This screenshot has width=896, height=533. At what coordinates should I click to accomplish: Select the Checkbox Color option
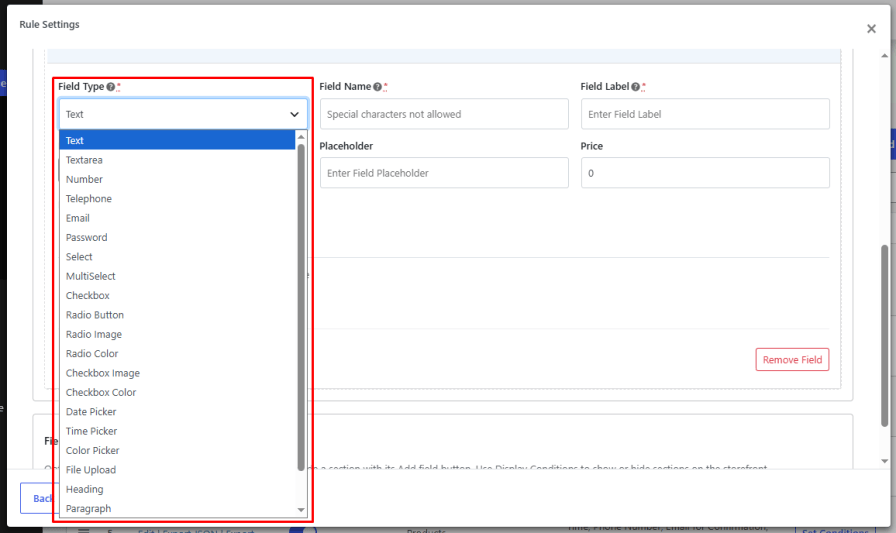[x=177, y=393]
